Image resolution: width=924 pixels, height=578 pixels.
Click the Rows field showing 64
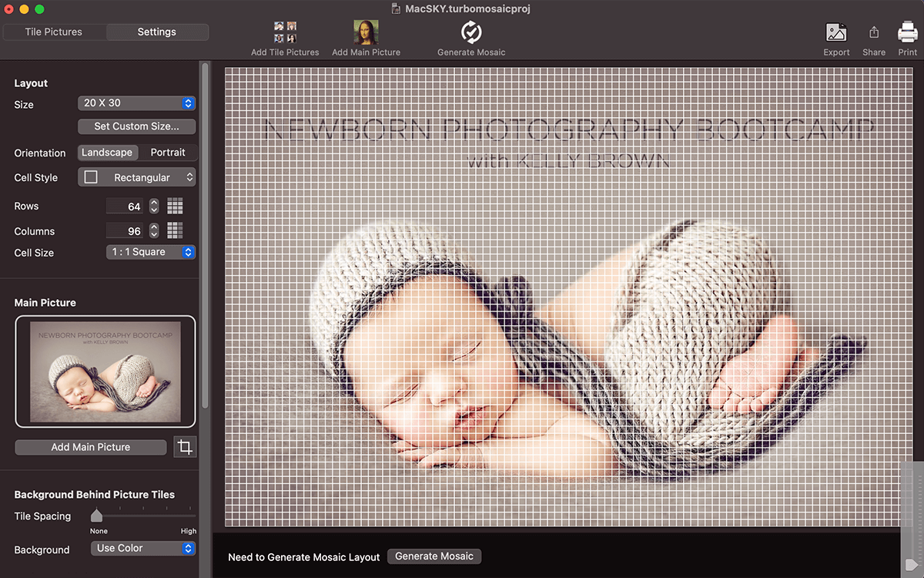pyautogui.click(x=126, y=206)
